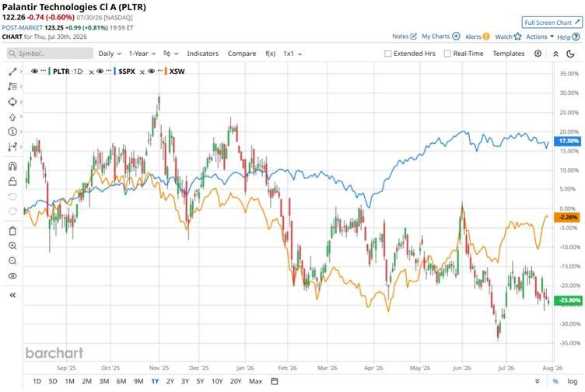Open chart settings gear

[x=538, y=54]
